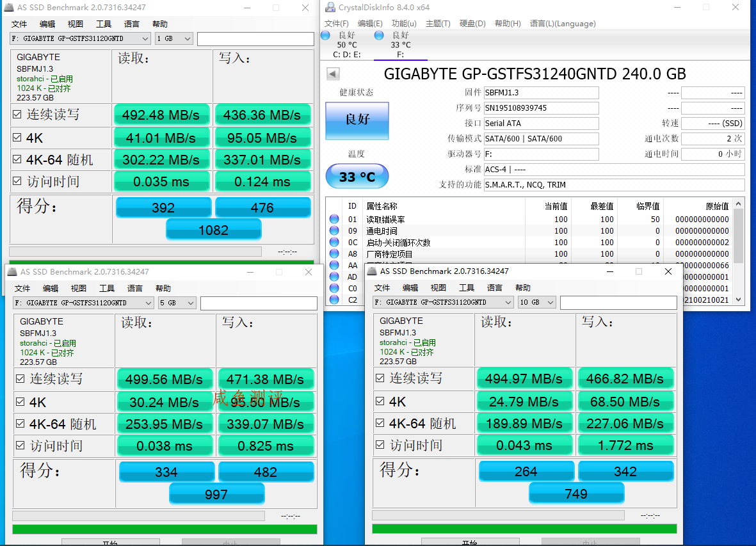The image size is (756, 546).
Task: Click the 良好 health status button
Action: [357, 120]
